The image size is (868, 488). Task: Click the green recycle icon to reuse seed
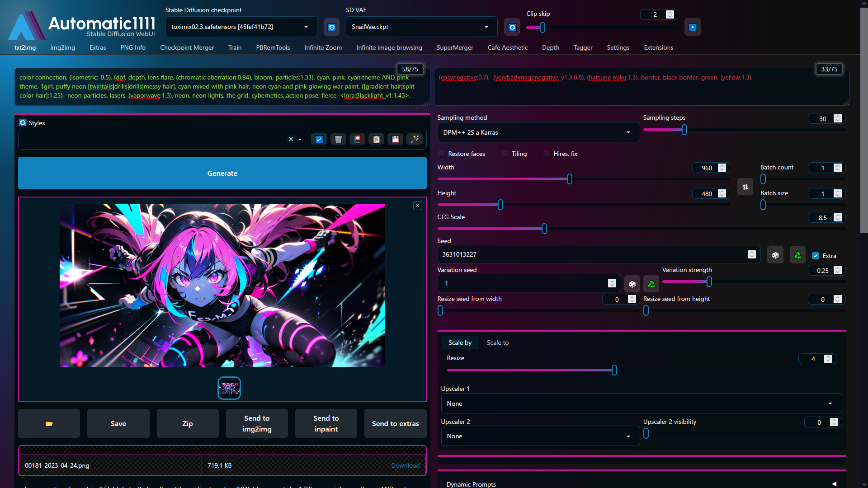[x=798, y=255]
